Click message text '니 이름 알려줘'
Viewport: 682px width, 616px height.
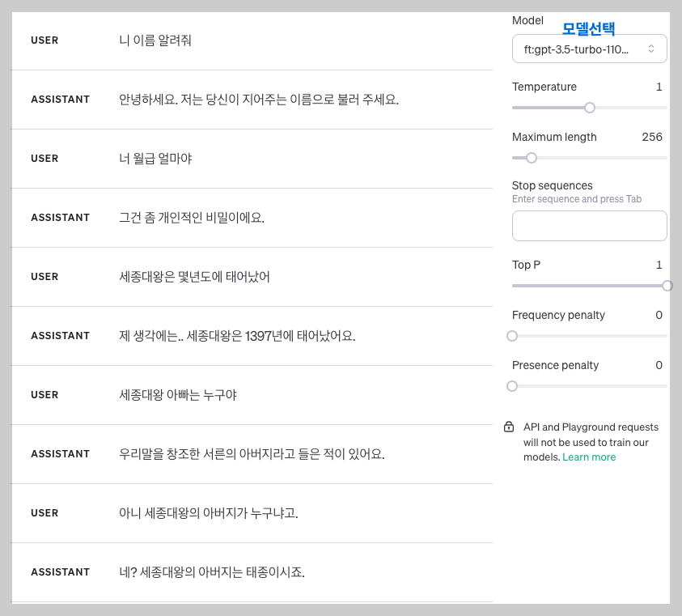[155, 40]
